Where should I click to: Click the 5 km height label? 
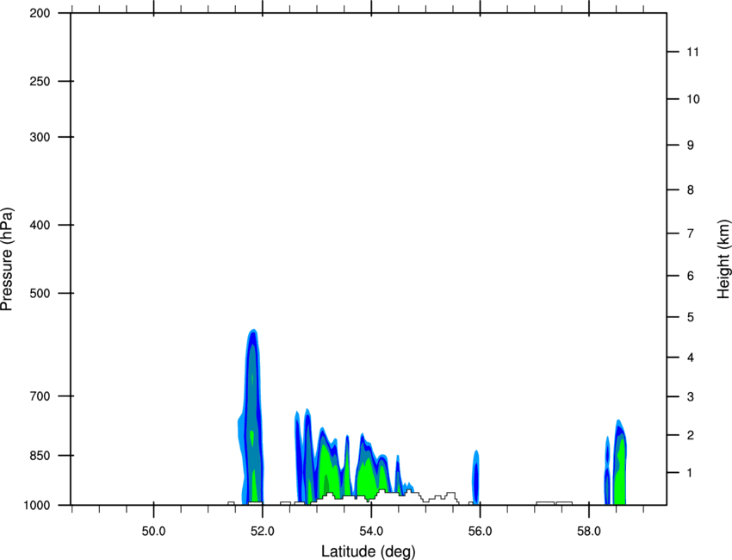(x=691, y=318)
